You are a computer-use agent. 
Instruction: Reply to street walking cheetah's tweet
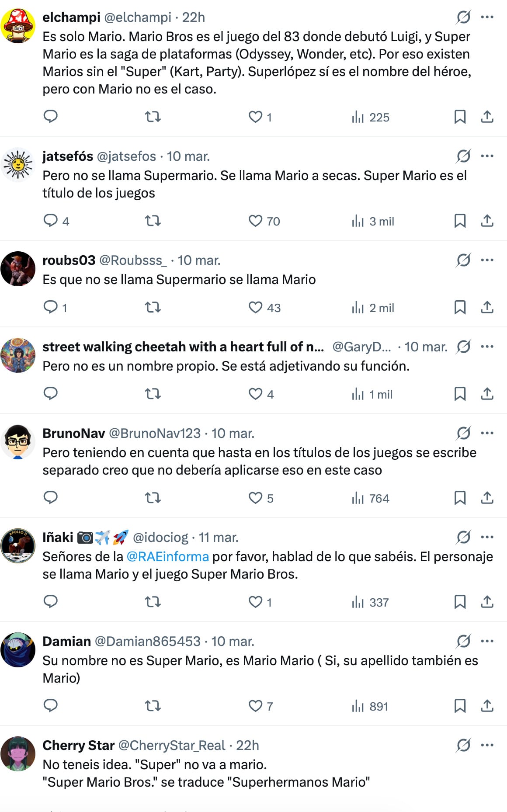[x=51, y=394]
